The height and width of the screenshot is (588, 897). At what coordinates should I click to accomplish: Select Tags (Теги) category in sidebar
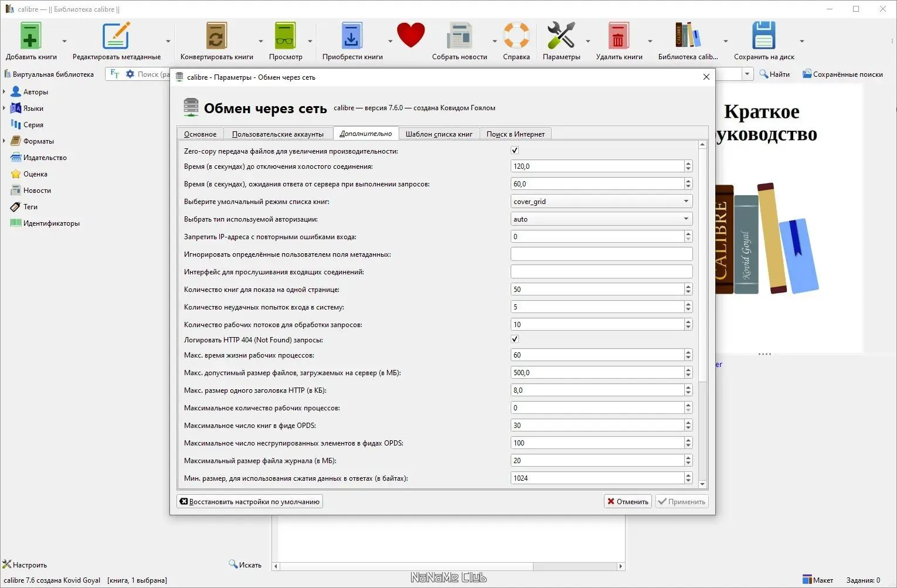coord(30,207)
